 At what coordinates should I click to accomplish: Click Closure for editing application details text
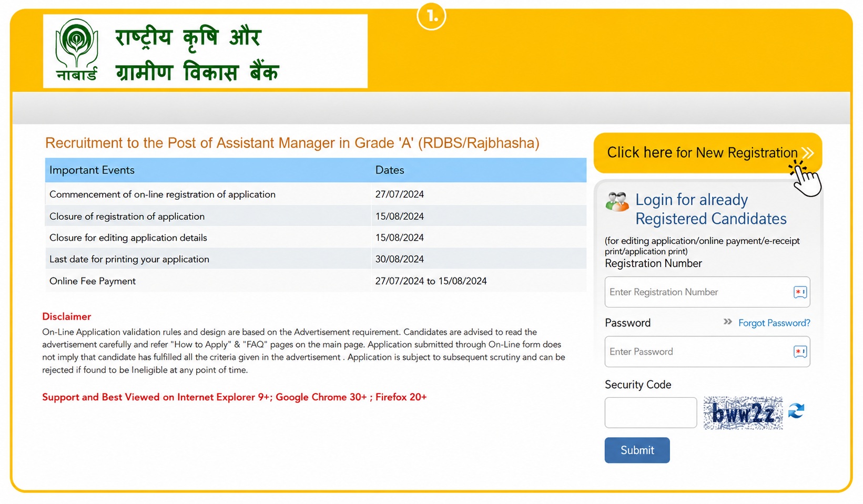(128, 238)
